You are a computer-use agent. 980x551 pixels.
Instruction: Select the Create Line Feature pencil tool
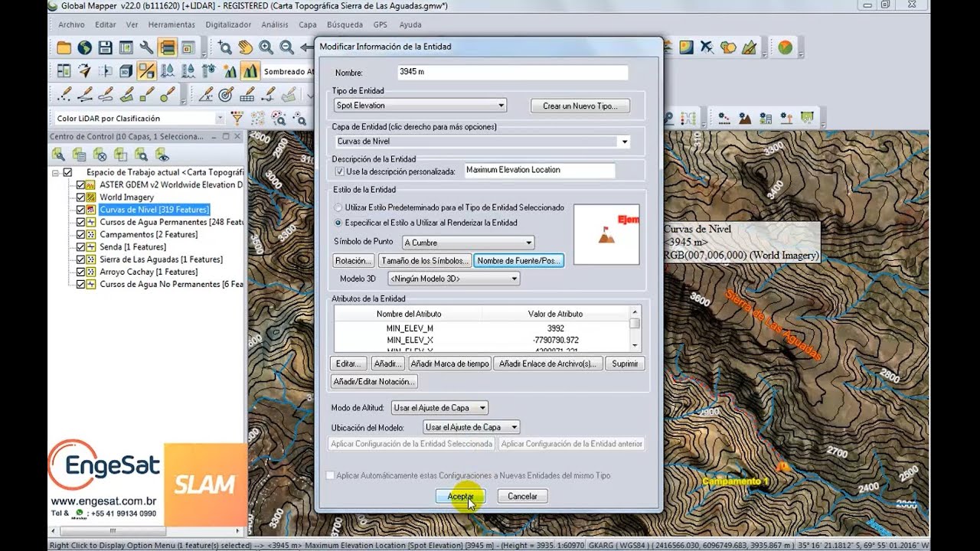pyautogui.click(x=84, y=95)
